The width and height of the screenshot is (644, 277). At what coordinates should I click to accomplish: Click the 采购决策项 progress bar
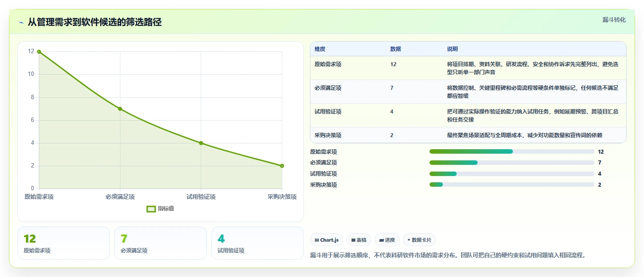click(512, 185)
